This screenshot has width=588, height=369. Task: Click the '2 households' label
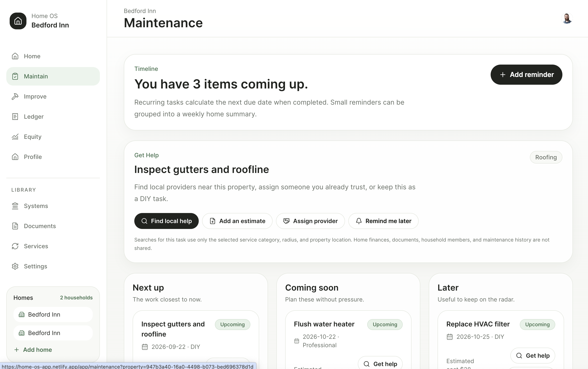tap(76, 298)
